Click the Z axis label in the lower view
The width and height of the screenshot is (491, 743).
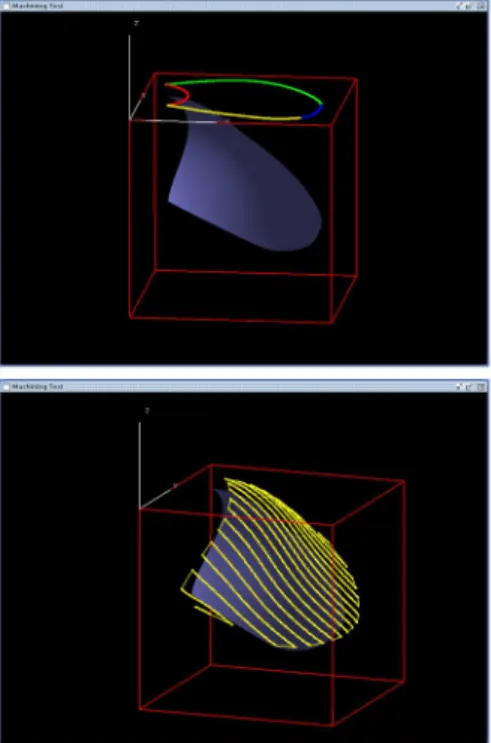tap(147, 410)
